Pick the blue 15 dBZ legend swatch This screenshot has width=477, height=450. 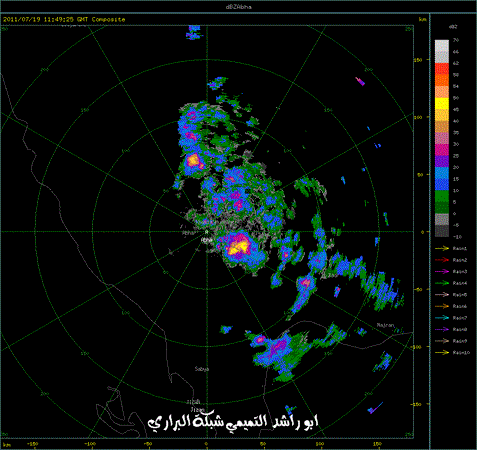pos(442,173)
